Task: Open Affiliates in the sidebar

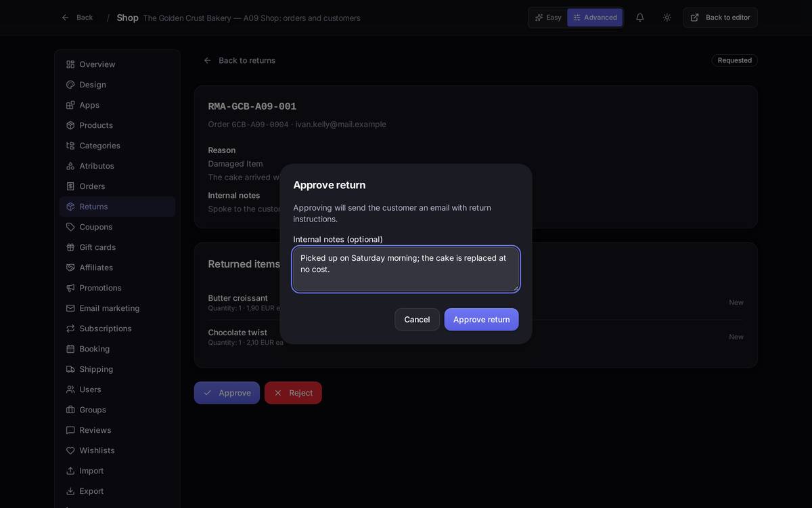Action: (x=117, y=268)
